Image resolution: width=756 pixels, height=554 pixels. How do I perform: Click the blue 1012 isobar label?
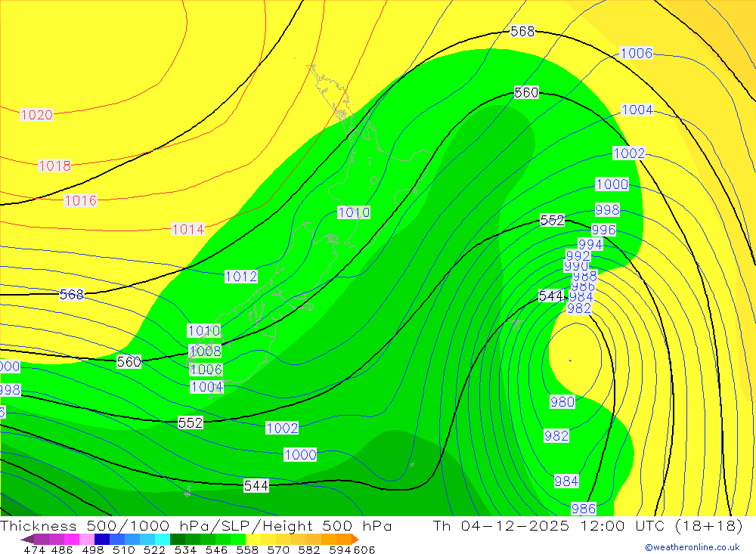click(241, 277)
